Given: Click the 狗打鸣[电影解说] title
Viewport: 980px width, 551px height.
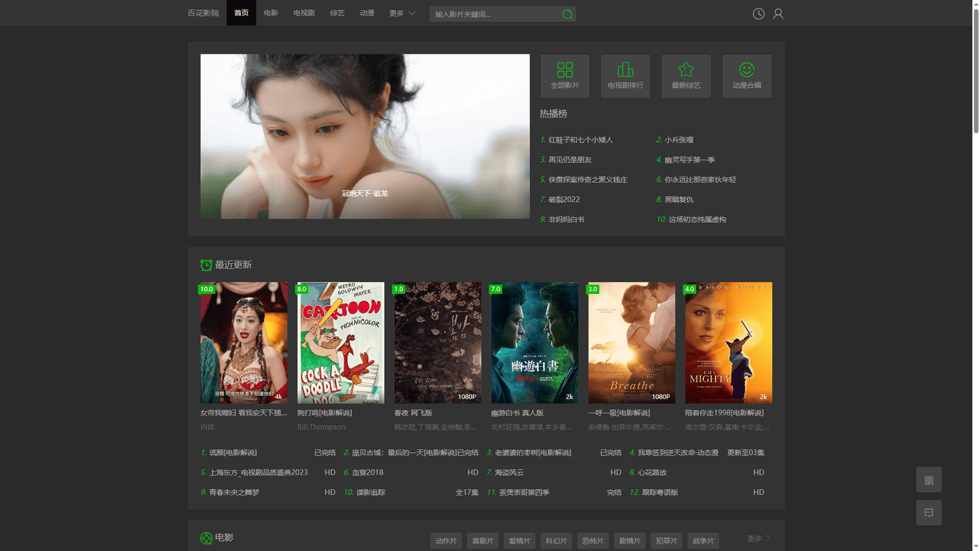Looking at the screenshot, I should coord(325,413).
